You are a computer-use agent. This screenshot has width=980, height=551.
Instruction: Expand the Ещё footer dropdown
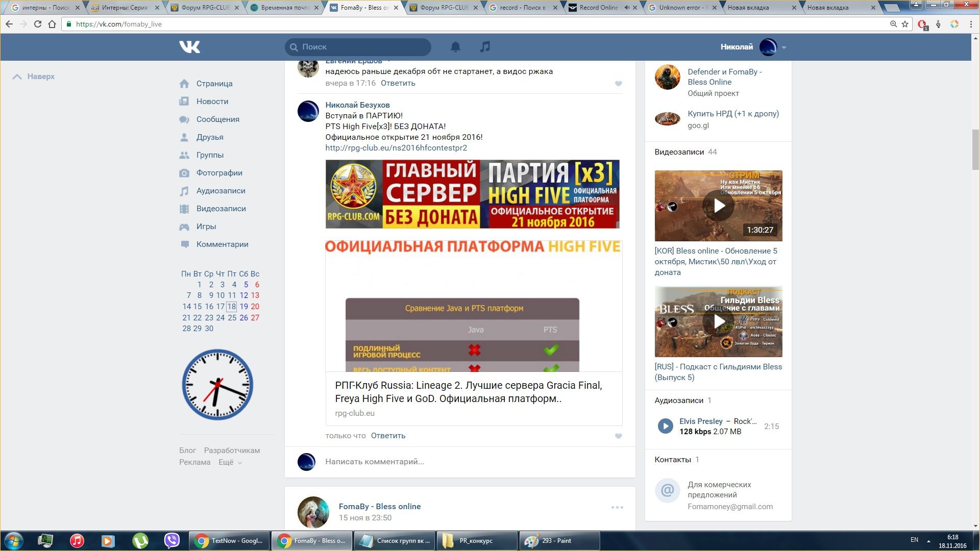coord(230,462)
